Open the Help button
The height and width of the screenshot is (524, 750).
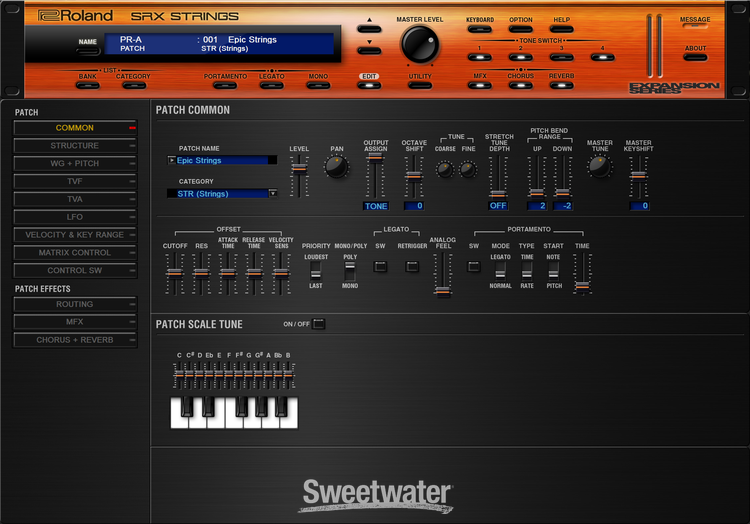[562, 29]
